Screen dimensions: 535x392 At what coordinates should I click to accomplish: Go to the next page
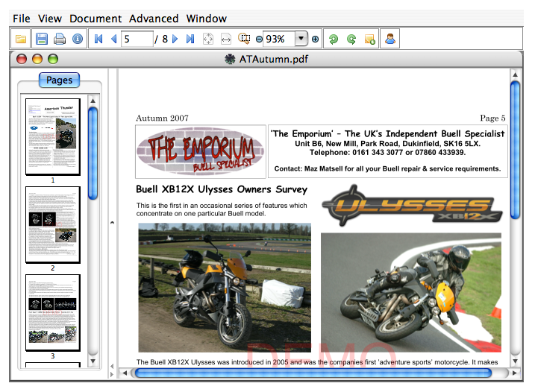click(175, 39)
